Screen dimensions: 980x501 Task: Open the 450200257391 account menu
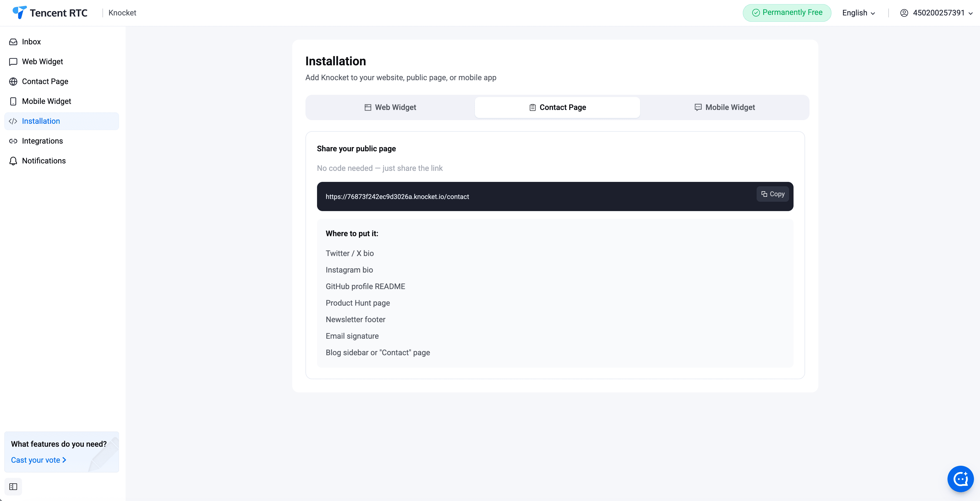(936, 13)
